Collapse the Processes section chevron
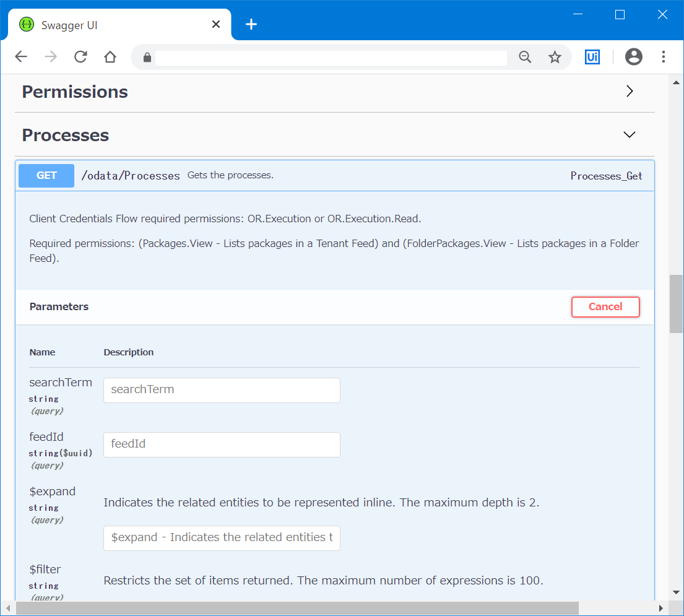This screenshot has width=684, height=616. point(629,134)
